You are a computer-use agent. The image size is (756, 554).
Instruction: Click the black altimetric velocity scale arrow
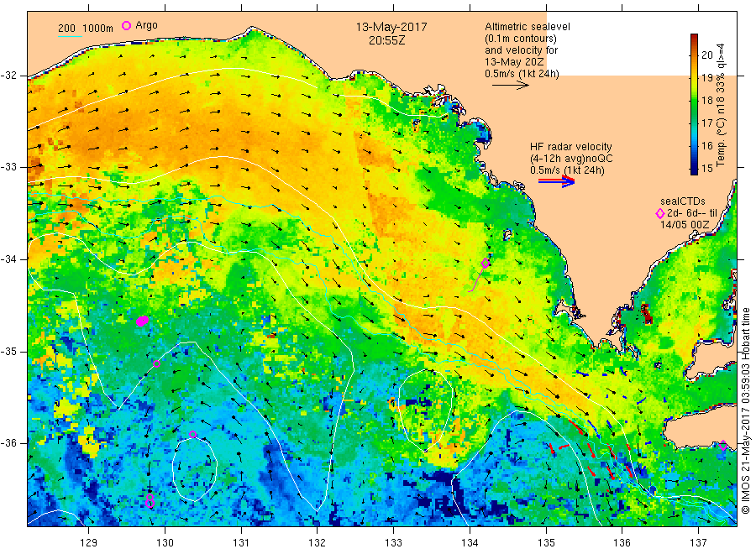pyautogui.click(x=511, y=86)
